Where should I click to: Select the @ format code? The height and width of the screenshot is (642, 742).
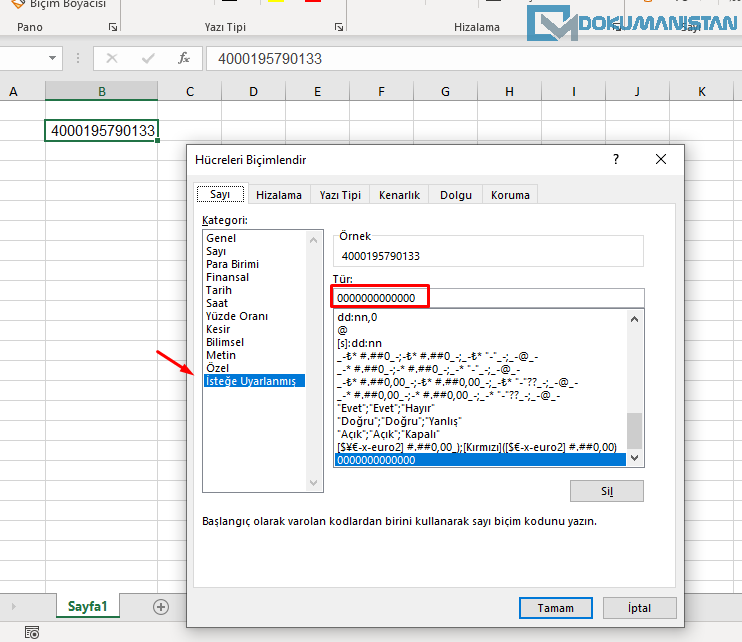pyautogui.click(x=480, y=330)
